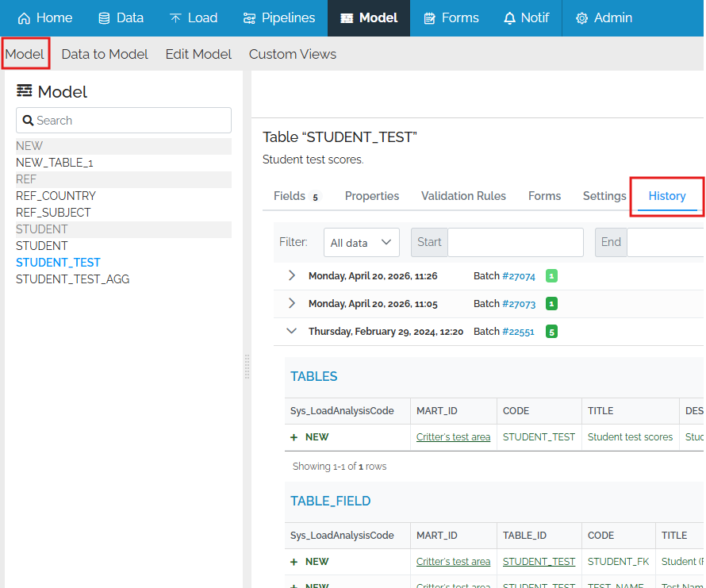This screenshot has height=588, width=706.
Task: Select the STUDENT table entry
Action: coord(42,246)
